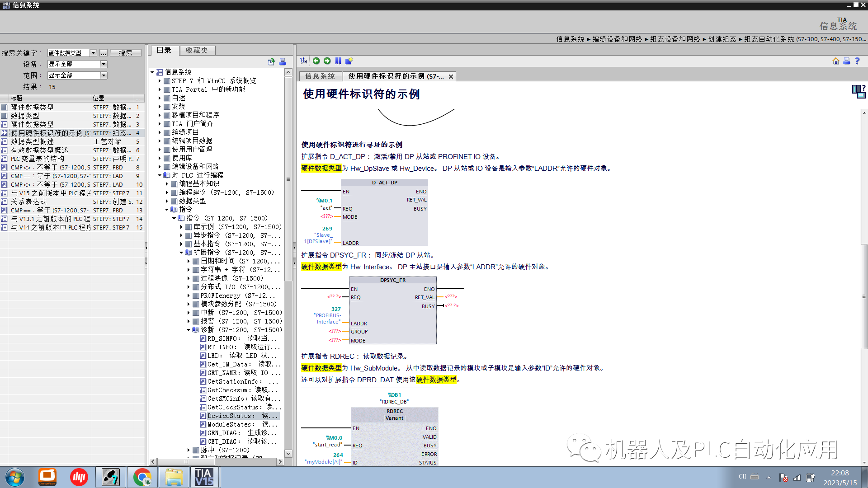Open the GetChecksum tree entry
This screenshot has height=488, width=868.
point(239,390)
